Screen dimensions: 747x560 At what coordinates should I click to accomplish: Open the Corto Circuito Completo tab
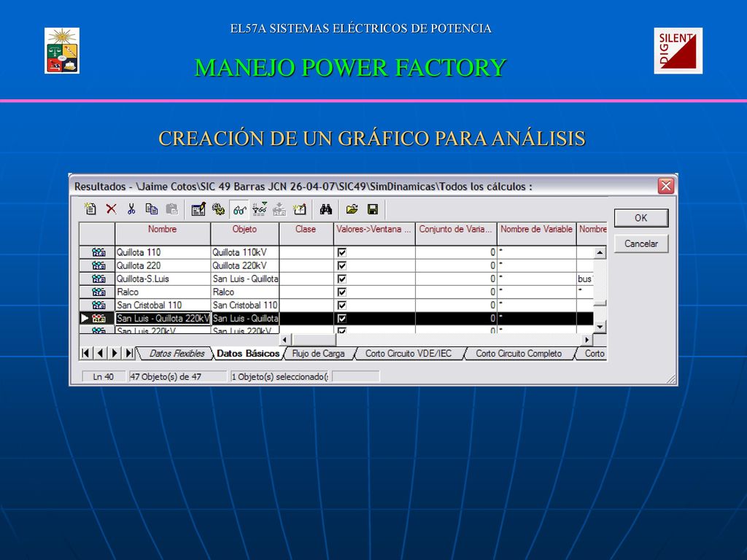[519, 354]
